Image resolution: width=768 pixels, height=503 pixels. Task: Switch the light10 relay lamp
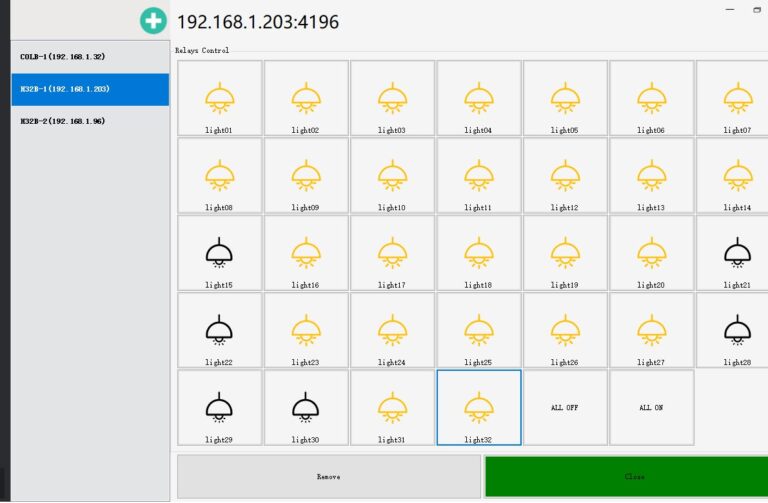392,175
